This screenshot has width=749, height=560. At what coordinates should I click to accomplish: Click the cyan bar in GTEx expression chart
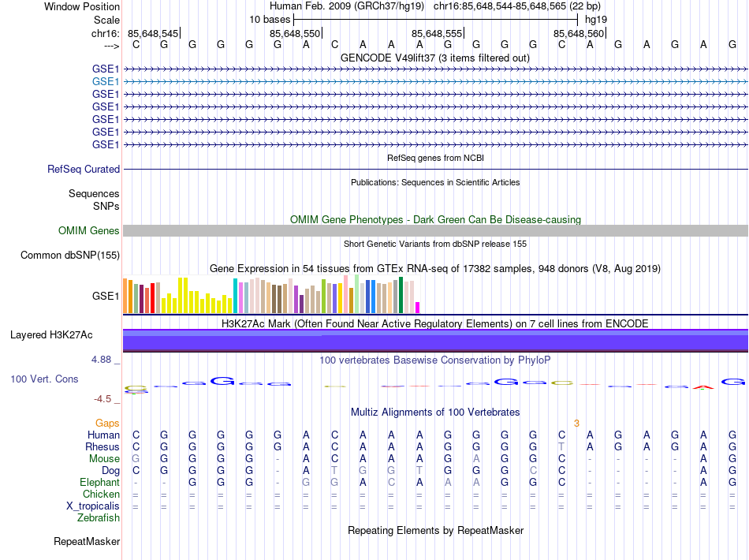pyautogui.click(x=235, y=296)
